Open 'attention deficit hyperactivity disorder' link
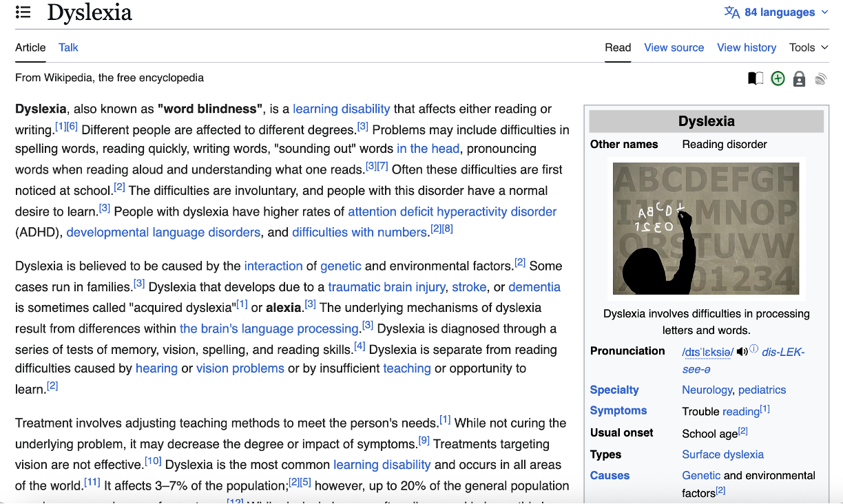Screen dimensions: 843x504 click(452, 211)
